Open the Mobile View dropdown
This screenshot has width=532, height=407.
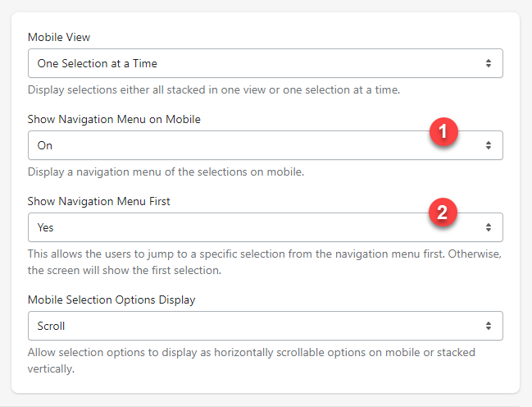(x=265, y=63)
